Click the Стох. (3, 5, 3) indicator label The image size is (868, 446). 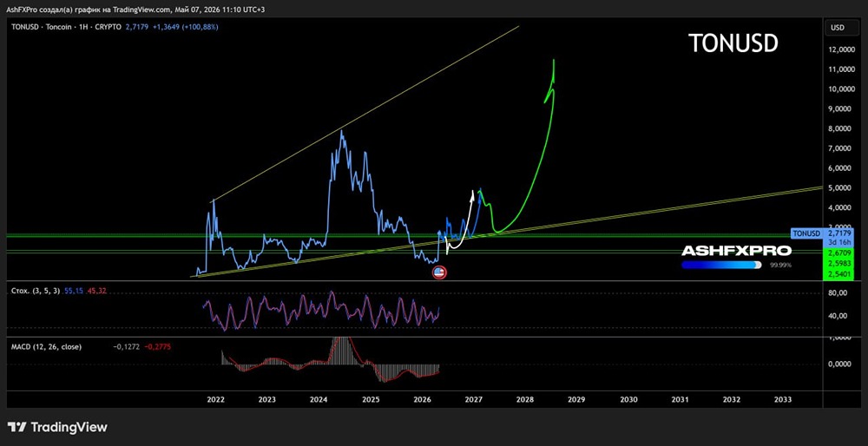pos(34,291)
